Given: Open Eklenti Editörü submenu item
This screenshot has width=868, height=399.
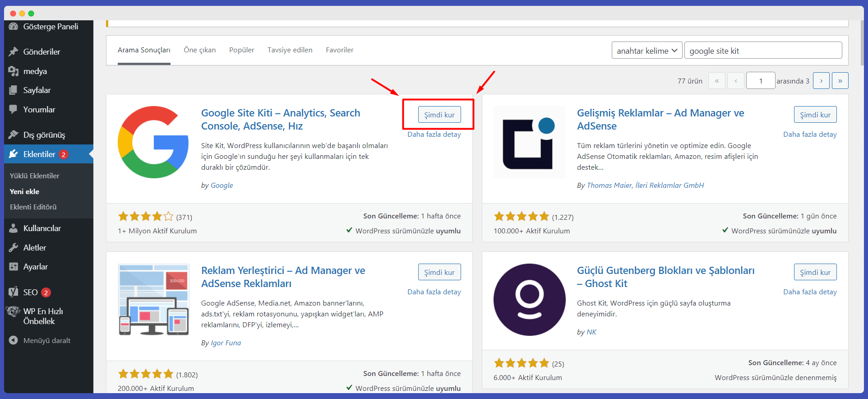Looking at the screenshot, I should (33, 207).
